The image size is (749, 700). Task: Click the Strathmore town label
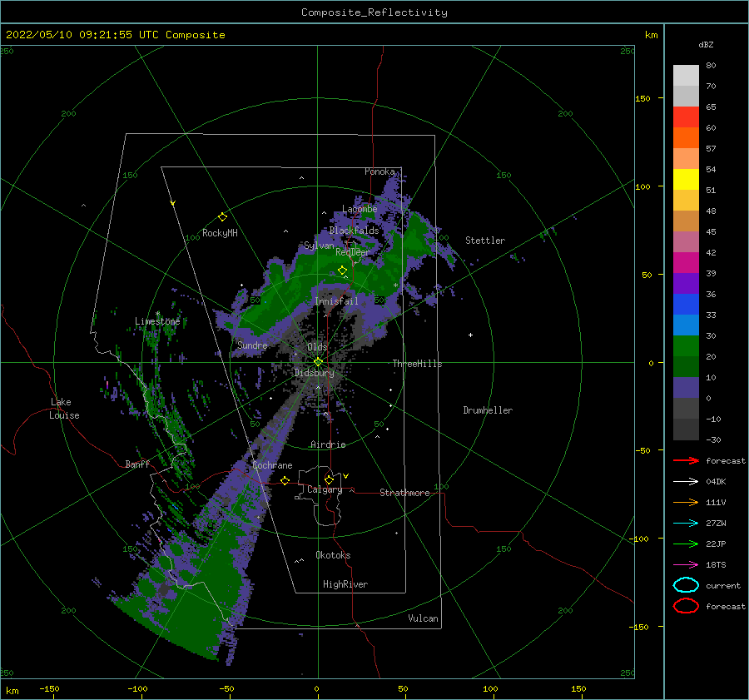[404, 493]
